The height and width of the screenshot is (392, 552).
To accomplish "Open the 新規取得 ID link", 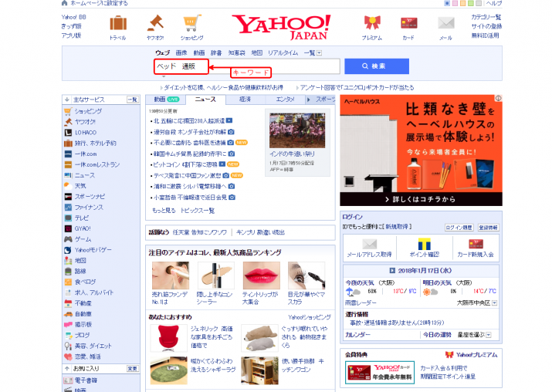I will 397,227.
